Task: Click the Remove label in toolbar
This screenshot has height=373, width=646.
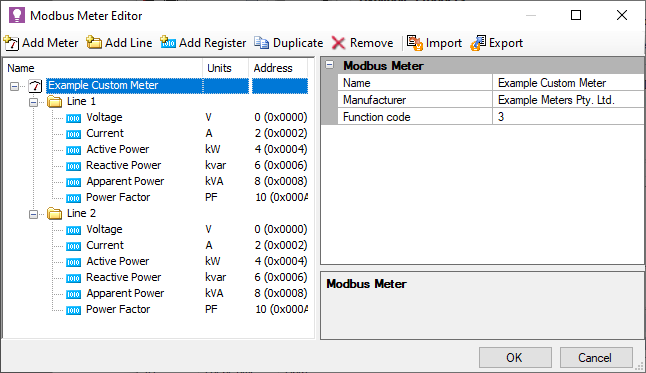Action: click(x=372, y=43)
